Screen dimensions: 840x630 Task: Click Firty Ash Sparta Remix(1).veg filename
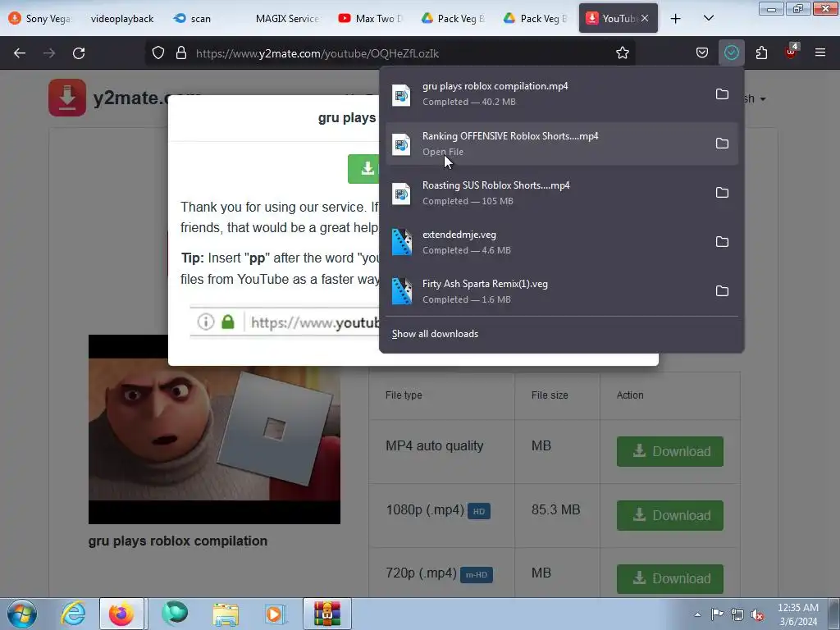485,284
